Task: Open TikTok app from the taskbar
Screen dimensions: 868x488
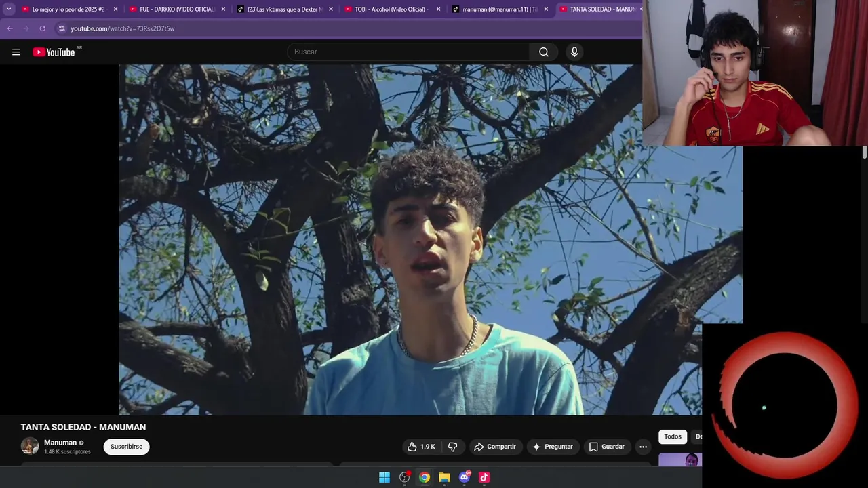Action: coord(484,477)
